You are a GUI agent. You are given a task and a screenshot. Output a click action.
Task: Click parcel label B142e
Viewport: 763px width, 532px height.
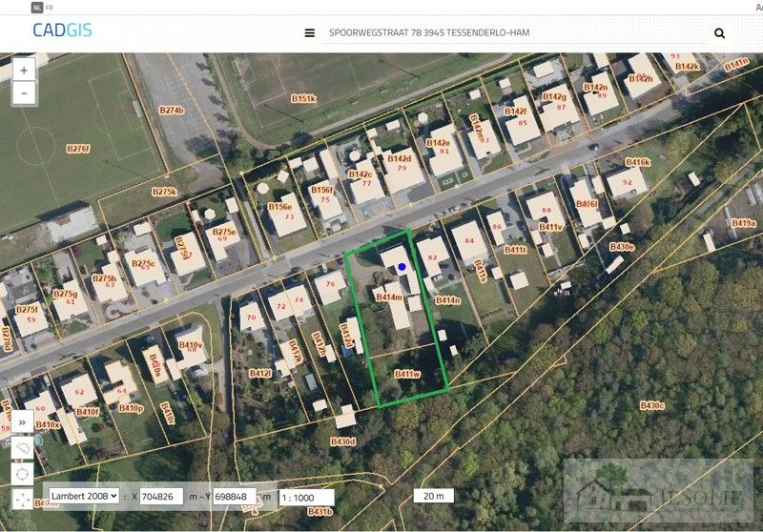438,142
